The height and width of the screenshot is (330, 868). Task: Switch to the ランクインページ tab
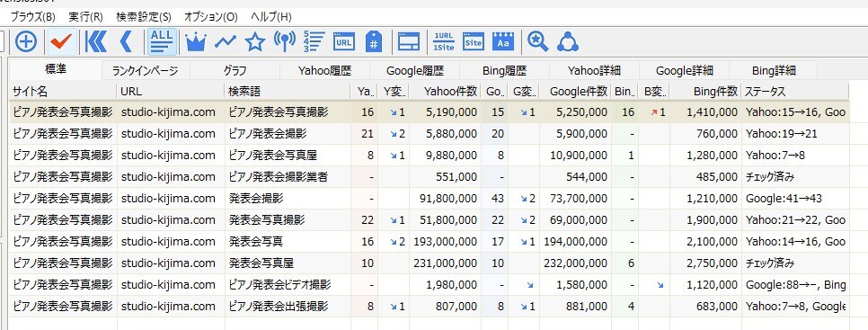(145, 71)
